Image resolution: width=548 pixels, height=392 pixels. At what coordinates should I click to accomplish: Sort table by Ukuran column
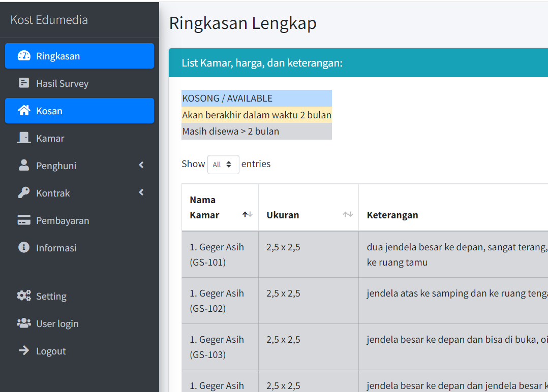308,215
